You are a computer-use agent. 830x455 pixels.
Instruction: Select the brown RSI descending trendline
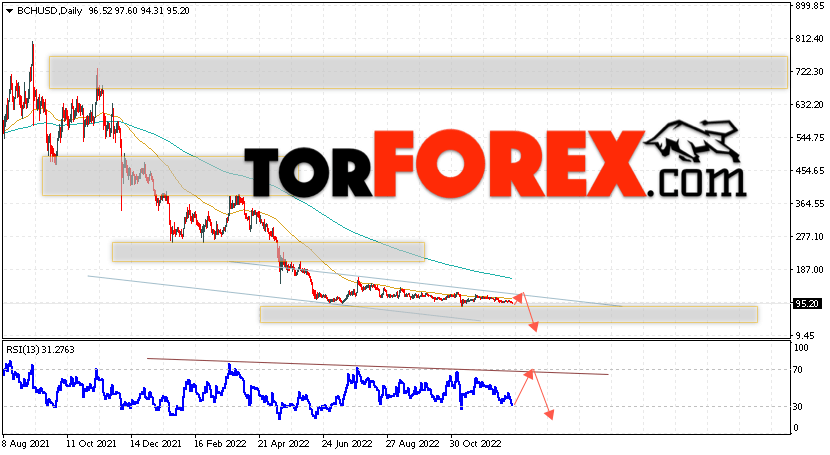tap(377, 367)
